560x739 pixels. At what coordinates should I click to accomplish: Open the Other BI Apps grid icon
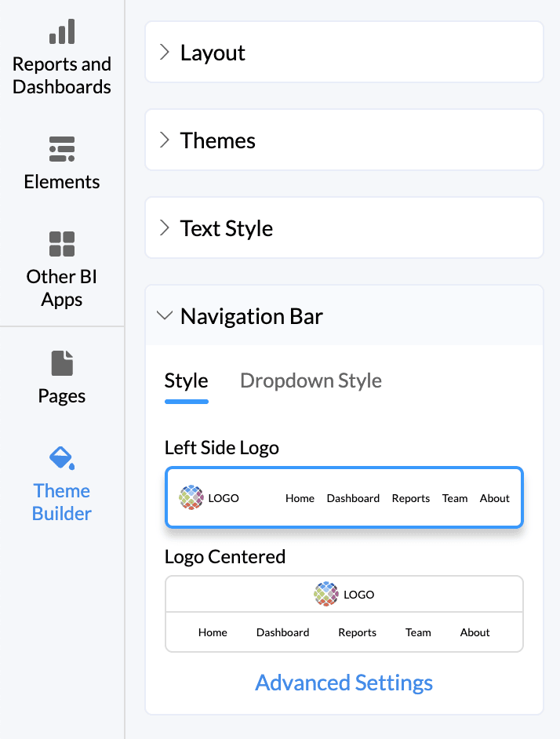tap(62, 244)
